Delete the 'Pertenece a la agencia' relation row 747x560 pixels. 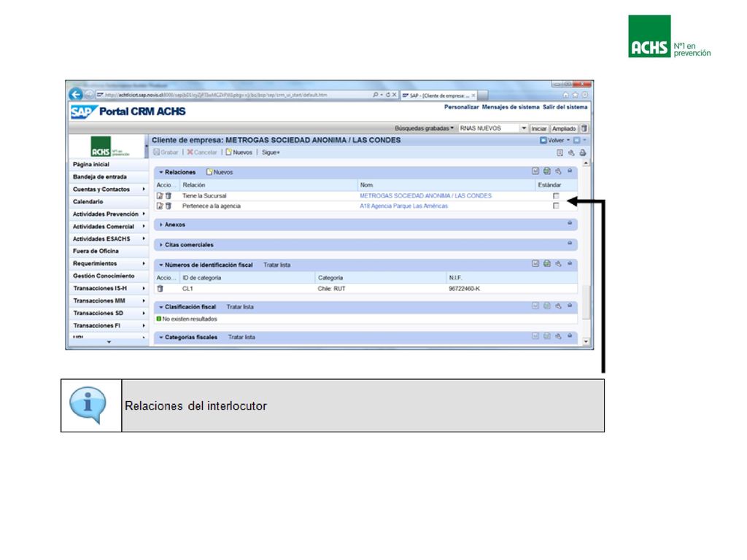[169, 206]
